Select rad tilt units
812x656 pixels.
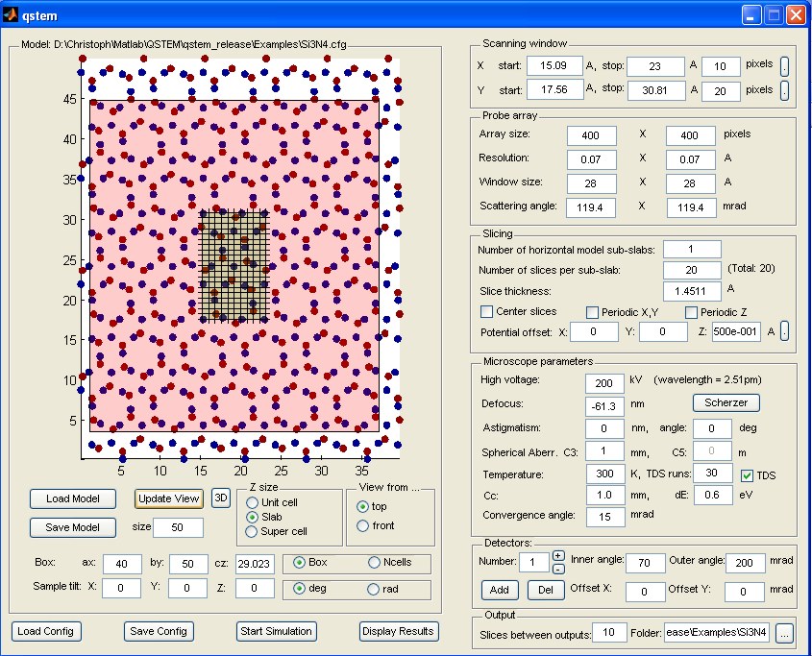pyautogui.click(x=373, y=589)
